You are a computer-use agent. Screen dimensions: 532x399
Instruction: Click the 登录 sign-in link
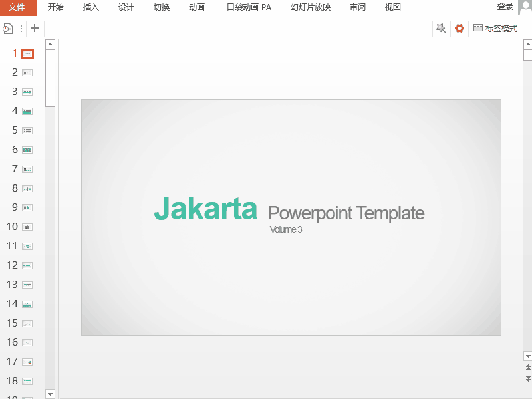[505, 7]
